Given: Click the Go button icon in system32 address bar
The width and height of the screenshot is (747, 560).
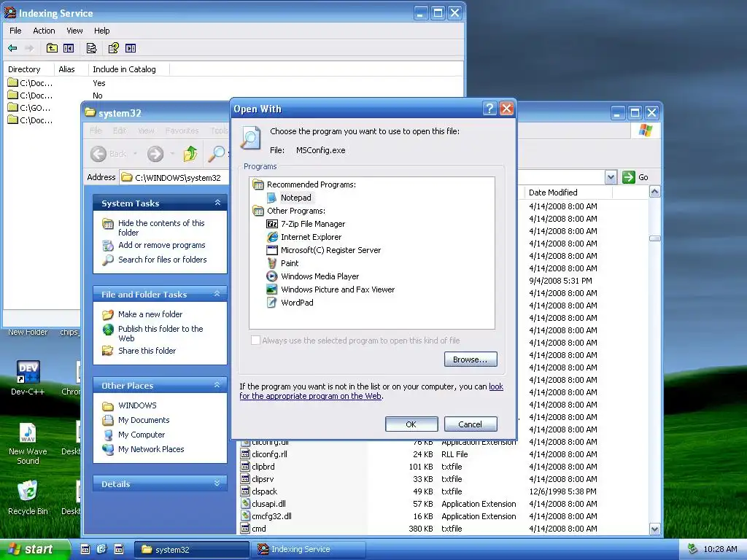Looking at the screenshot, I should click(x=629, y=177).
